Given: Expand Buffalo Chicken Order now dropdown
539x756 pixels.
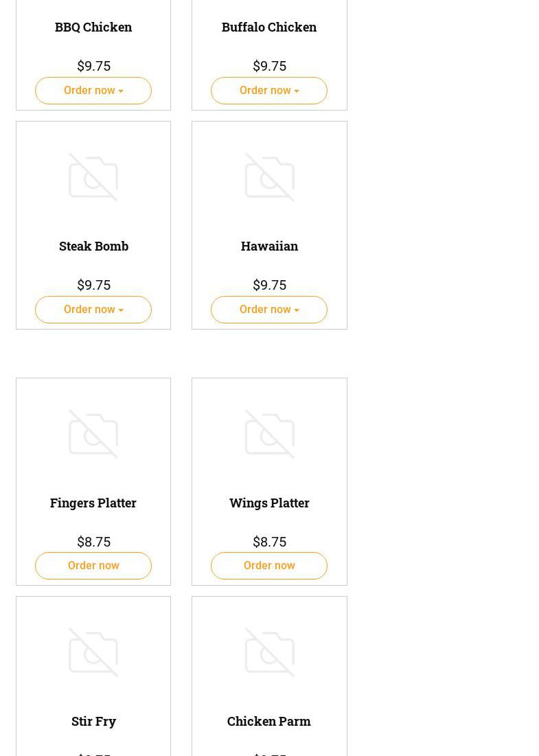Looking at the screenshot, I should (269, 91).
